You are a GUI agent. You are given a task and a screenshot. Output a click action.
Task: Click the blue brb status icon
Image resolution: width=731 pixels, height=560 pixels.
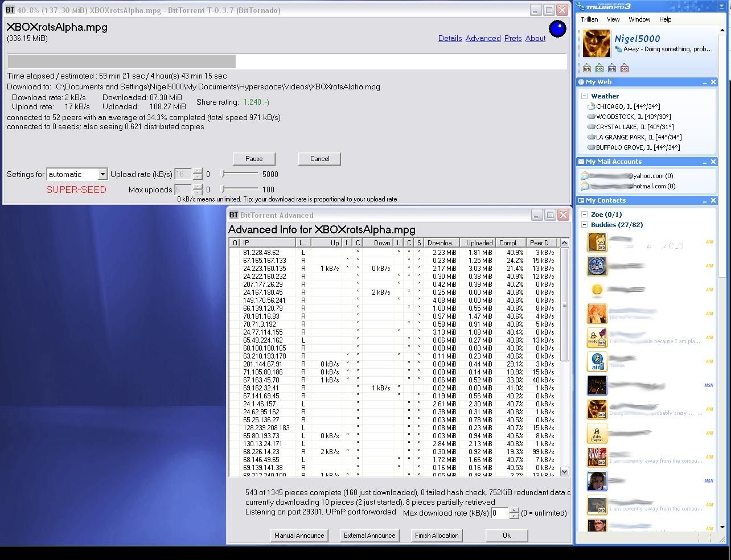pyautogui.click(x=612, y=68)
